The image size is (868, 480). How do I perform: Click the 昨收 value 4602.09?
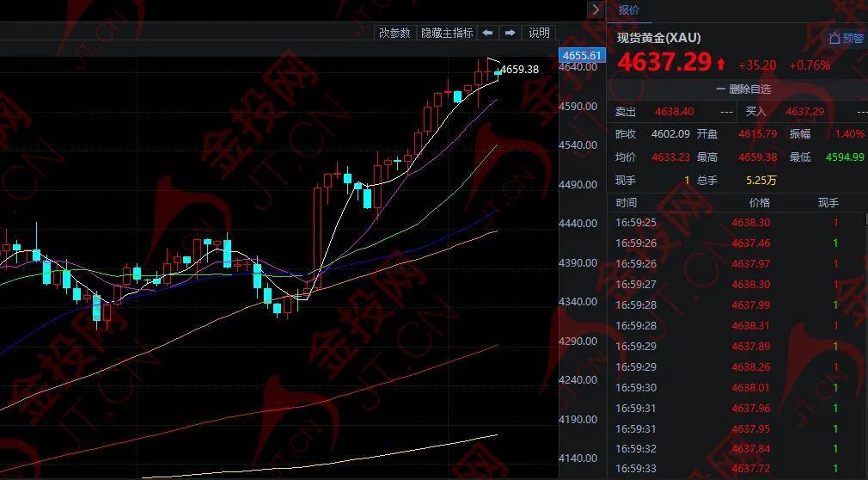point(670,134)
